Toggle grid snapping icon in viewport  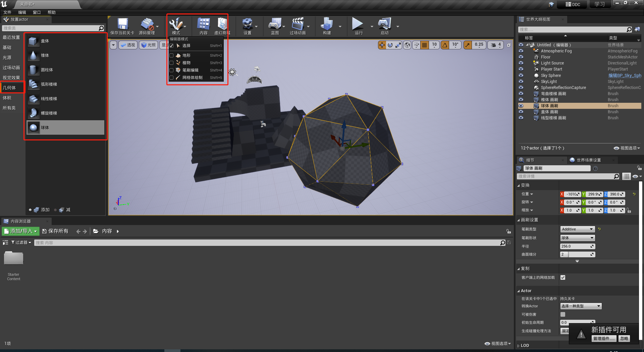click(x=425, y=45)
